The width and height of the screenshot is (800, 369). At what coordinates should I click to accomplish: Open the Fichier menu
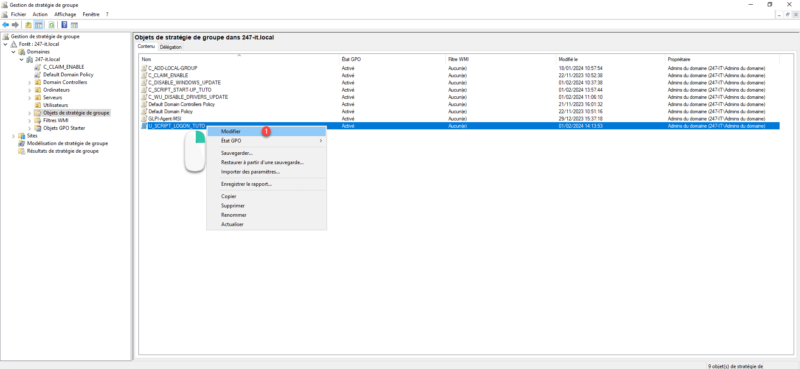(x=18, y=14)
